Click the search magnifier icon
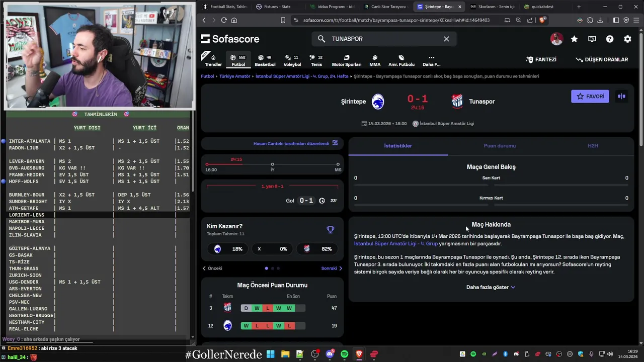This screenshot has height=362, width=644. 321,39
